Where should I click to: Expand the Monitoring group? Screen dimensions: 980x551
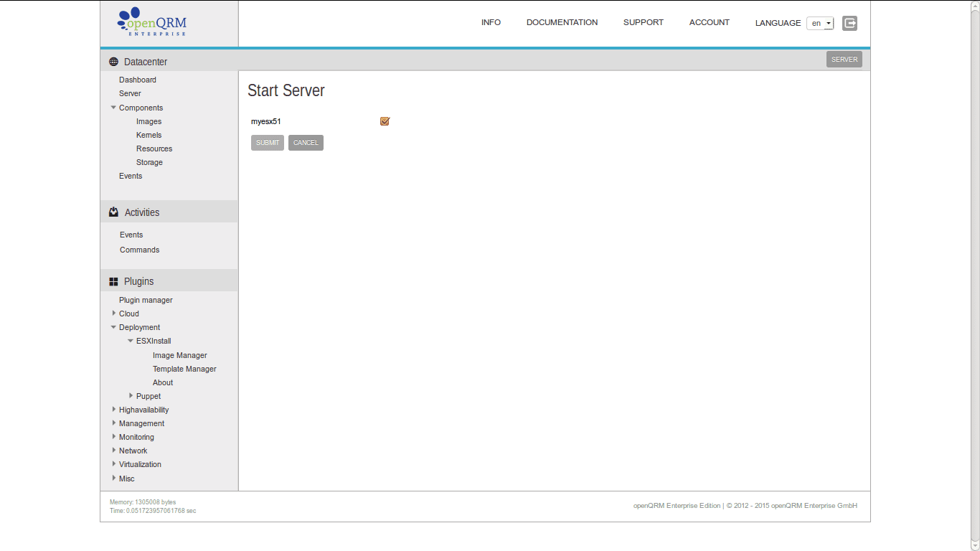pyautogui.click(x=113, y=437)
